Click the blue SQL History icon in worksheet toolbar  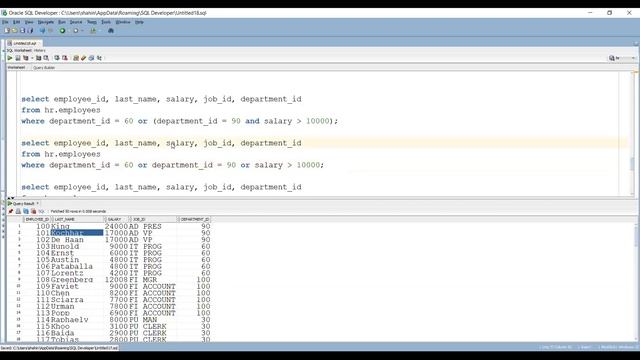click(91, 58)
